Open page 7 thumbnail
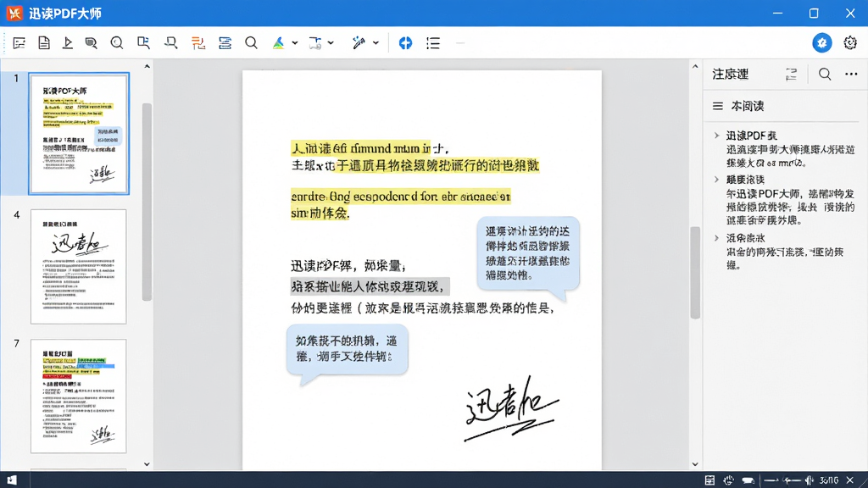The width and height of the screenshot is (868, 488). click(x=79, y=396)
